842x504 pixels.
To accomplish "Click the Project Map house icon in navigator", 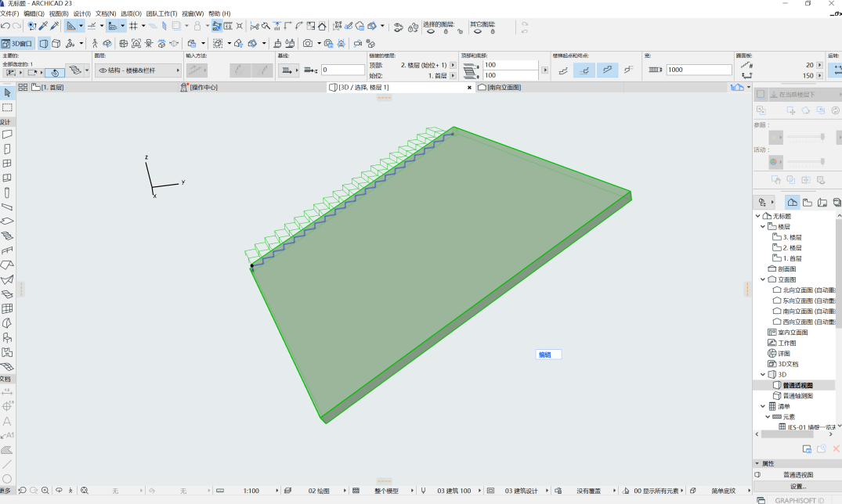I will (792, 203).
